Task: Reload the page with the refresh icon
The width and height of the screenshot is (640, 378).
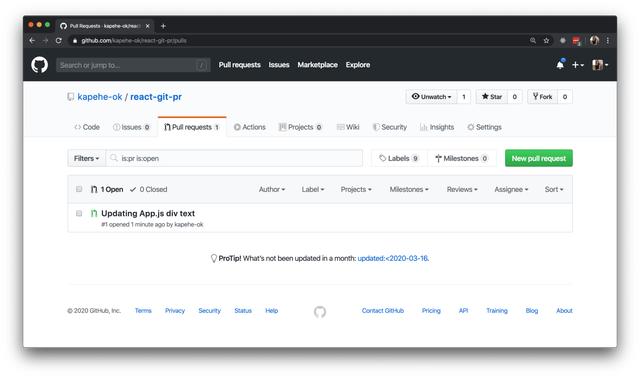Action: pos(59,40)
